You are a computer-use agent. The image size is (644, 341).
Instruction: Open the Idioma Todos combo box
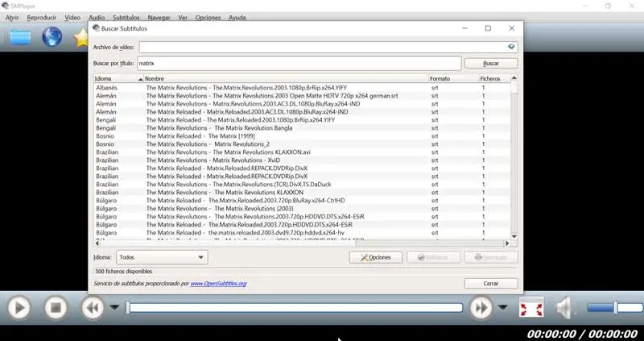[162, 257]
